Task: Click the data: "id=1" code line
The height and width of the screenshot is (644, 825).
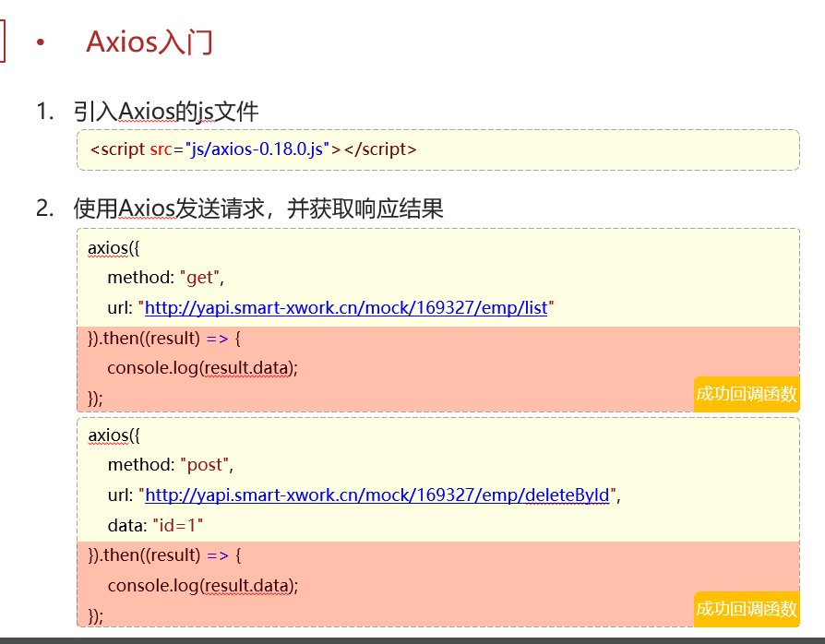Action: pos(155,525)
